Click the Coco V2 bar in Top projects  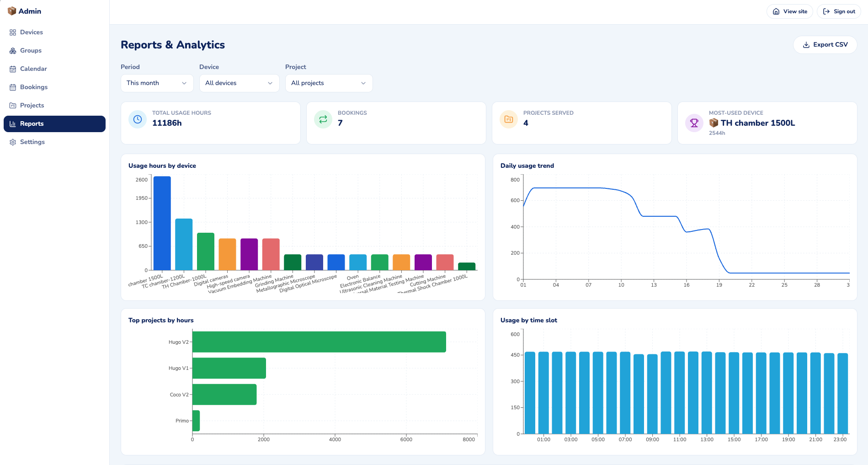point(224,395)
